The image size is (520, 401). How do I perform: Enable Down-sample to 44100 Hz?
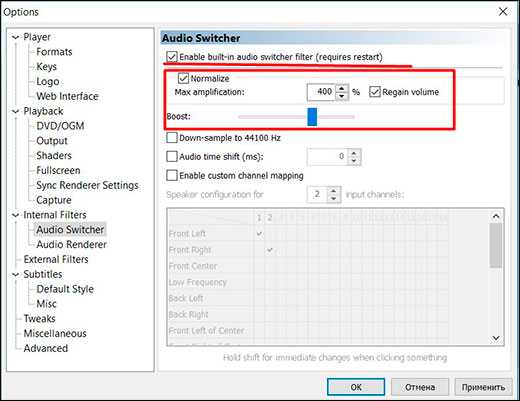(x=172, y=138)
